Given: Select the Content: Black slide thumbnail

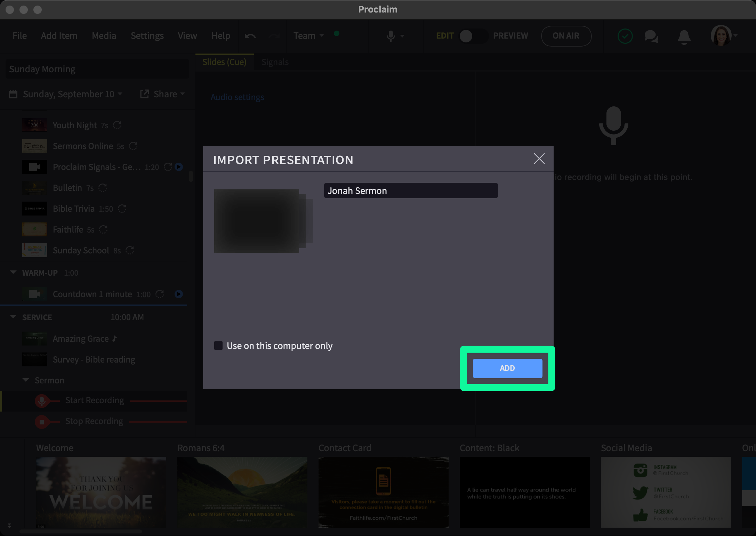Looking at the screenshot, I should point(525,492).
